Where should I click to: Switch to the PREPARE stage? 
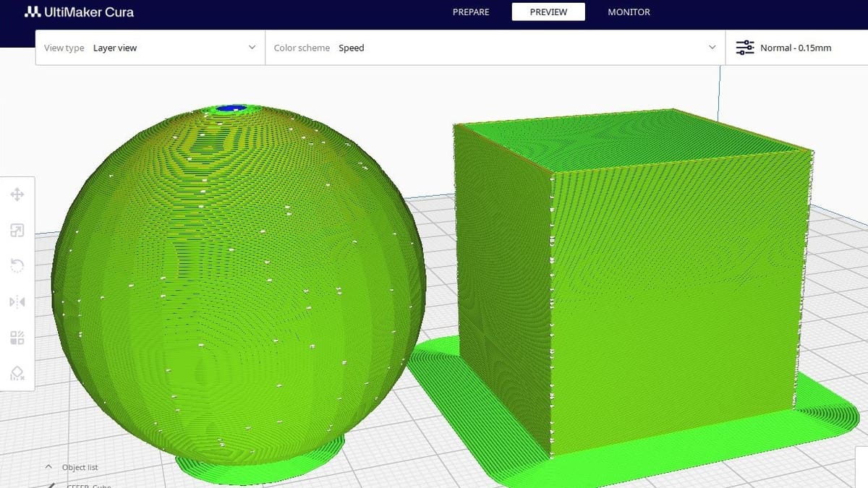(471, 12)
